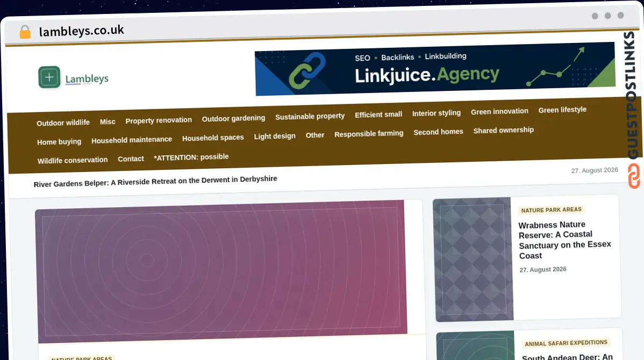Open the Wrabness article diamond-pattern thumbnail
The width and height of the screenshot is (644, 360).
pyautogui.click(x=473, y=260)
